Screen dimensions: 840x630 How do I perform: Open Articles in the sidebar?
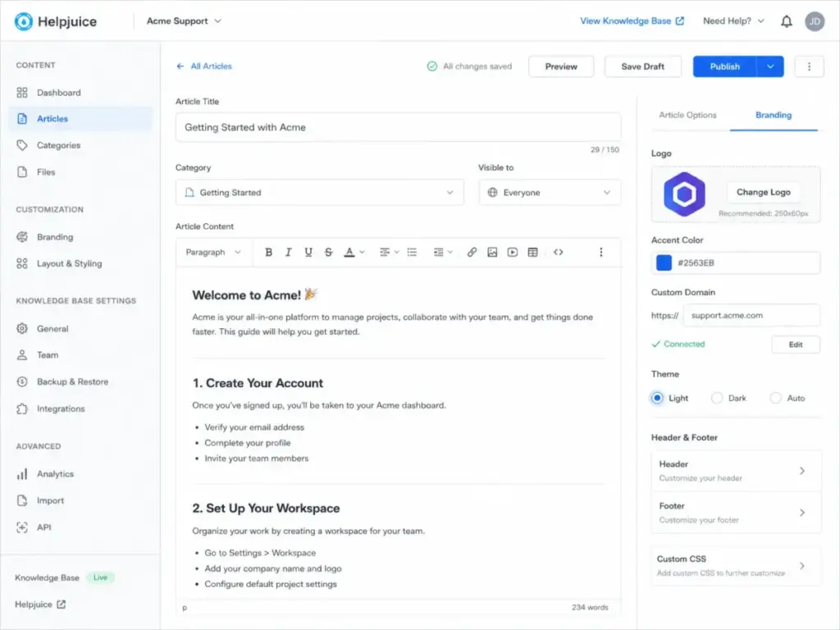coord(80,119)
